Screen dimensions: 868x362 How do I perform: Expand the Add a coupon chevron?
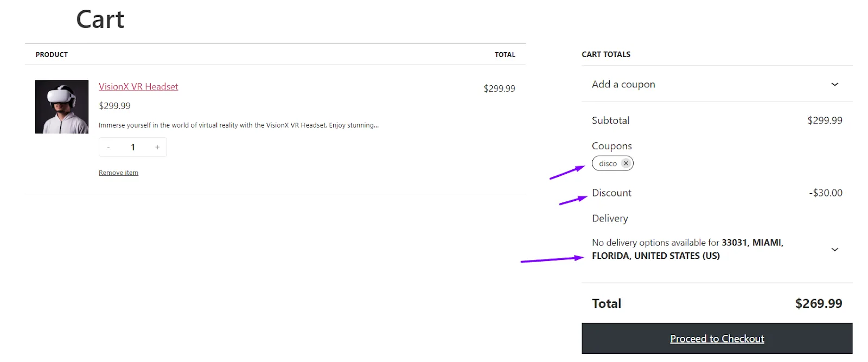834,84
